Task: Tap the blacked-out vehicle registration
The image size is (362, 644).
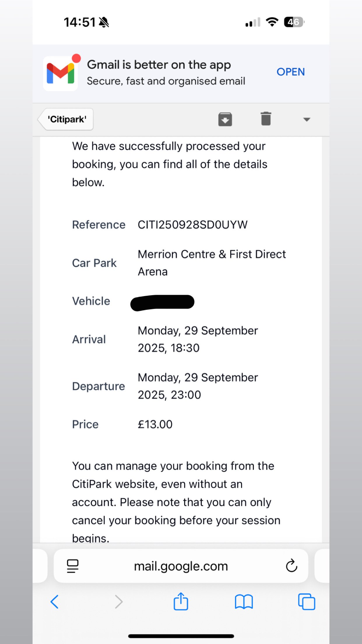Action: (162, 302)
